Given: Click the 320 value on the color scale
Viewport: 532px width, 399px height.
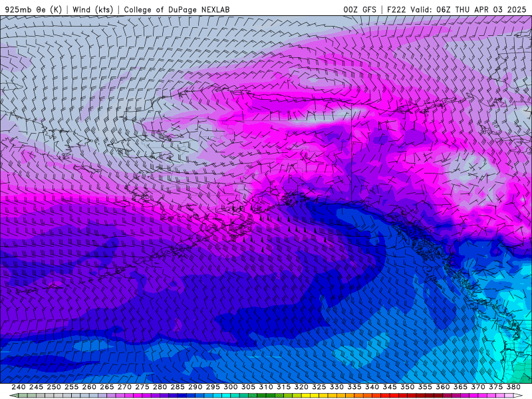Looking at the screenshot, I should coord(301,387).
